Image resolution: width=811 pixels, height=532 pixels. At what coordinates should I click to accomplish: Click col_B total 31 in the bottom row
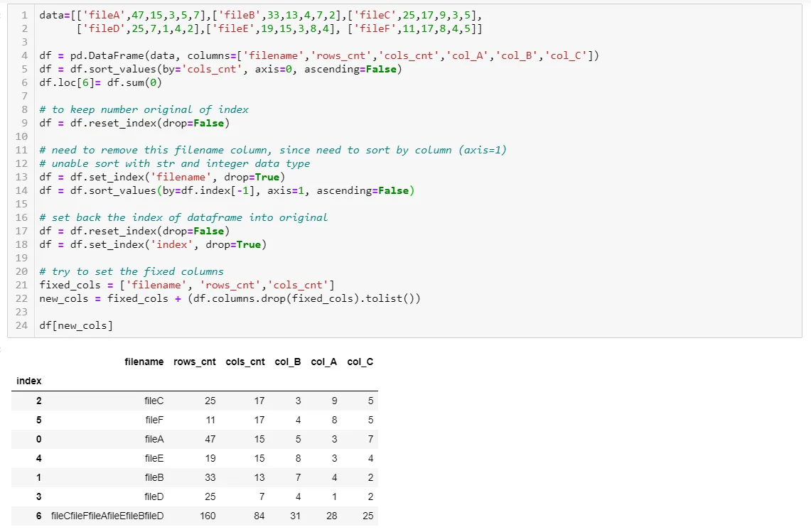tap(296, 516)
